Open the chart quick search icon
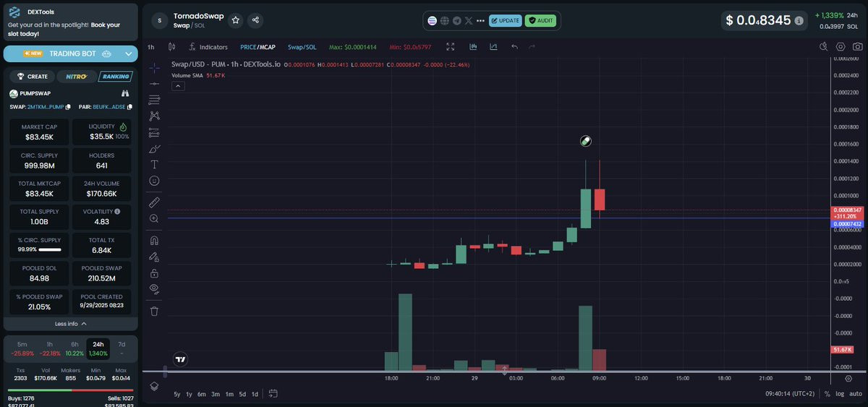The image size is (868, 407). click(824, 47)
